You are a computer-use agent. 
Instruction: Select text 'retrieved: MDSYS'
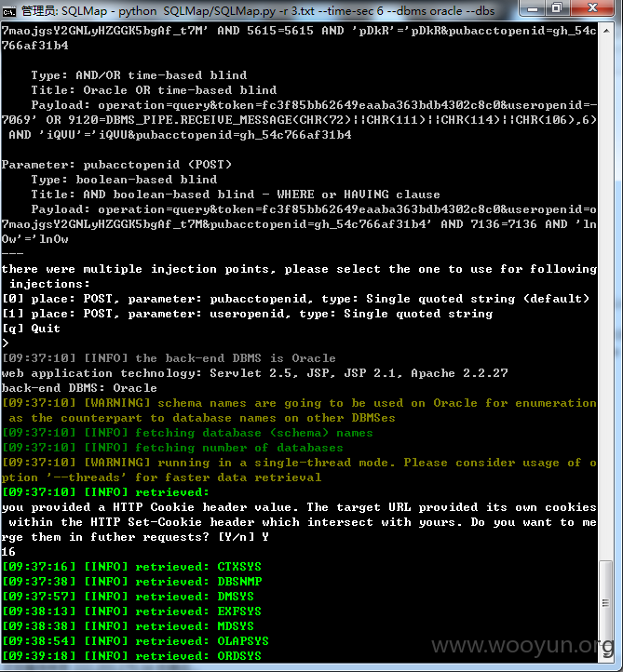195,626
